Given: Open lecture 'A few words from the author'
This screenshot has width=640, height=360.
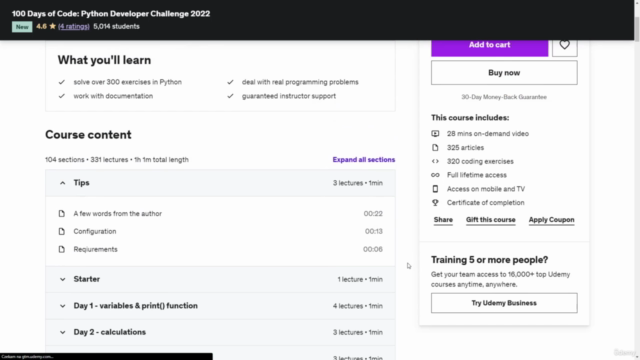Looking at the screenshot, I should [118, 214].
